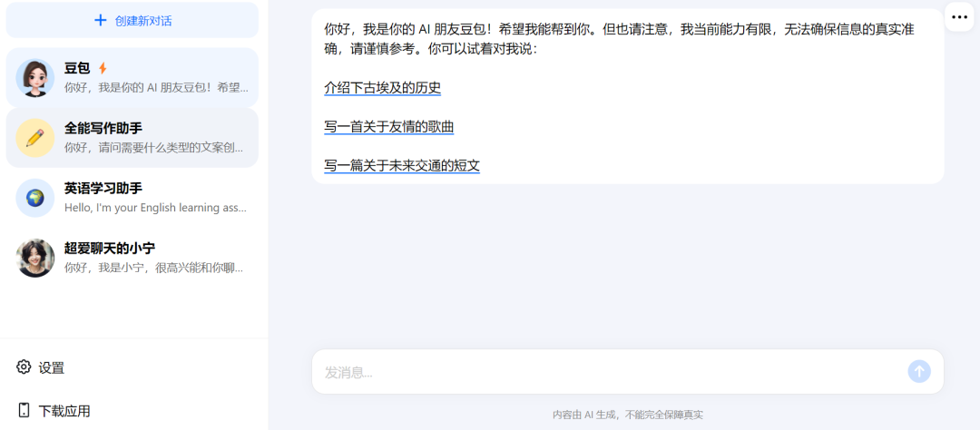Switch to the 英语学习助手 chat

(x=132, y=198)
